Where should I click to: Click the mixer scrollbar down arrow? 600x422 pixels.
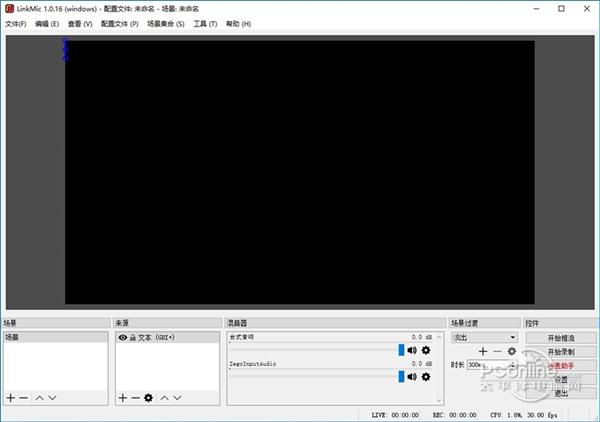click(x=439, y=400)
